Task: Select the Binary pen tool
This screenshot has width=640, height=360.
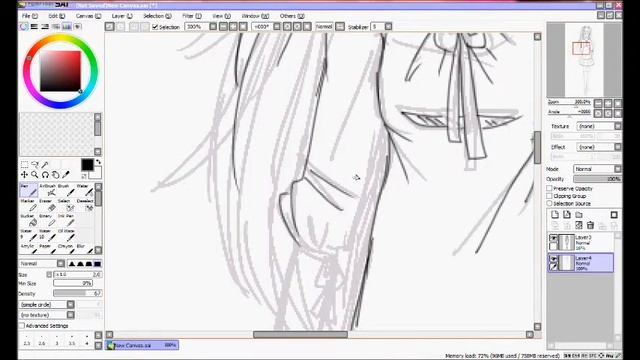Action: pos(48,220)
